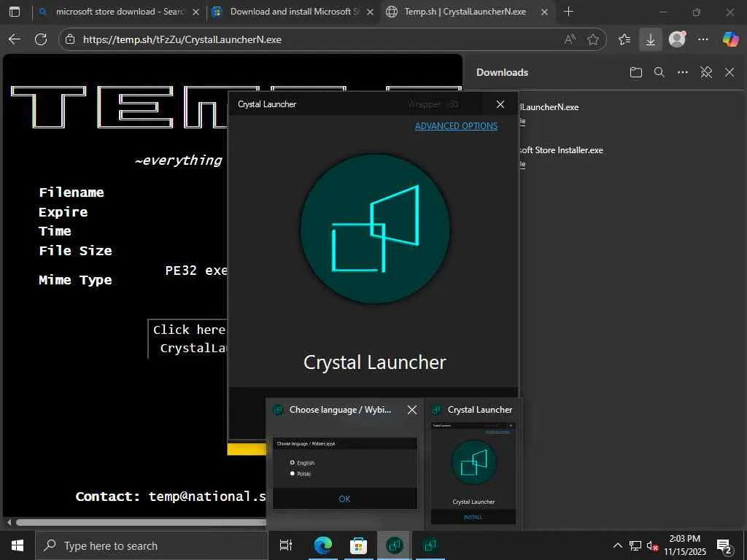The width and height of the screenshot is (747, 560).
Task: Open the muted volume tray icon
Action: [x=652, y=545]
